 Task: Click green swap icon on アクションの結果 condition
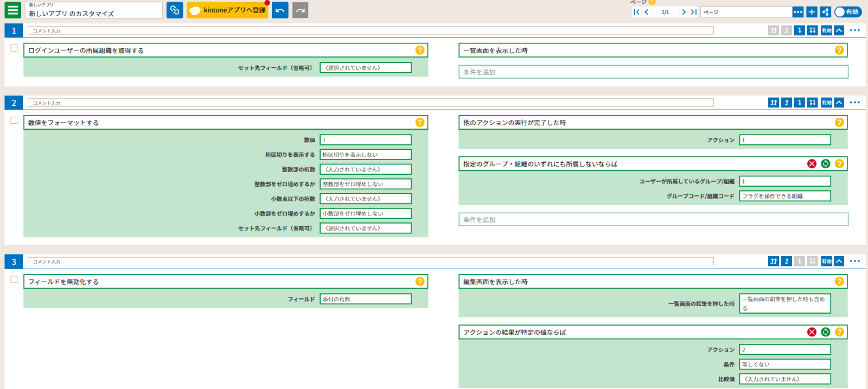click(x=825, y=332)
